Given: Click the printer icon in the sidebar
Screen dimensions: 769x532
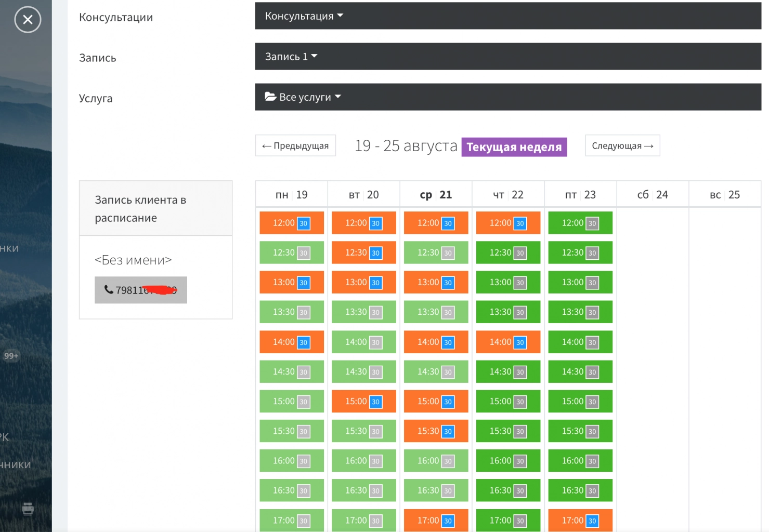Looking at the screenshot, I should [x=28, y=509].
